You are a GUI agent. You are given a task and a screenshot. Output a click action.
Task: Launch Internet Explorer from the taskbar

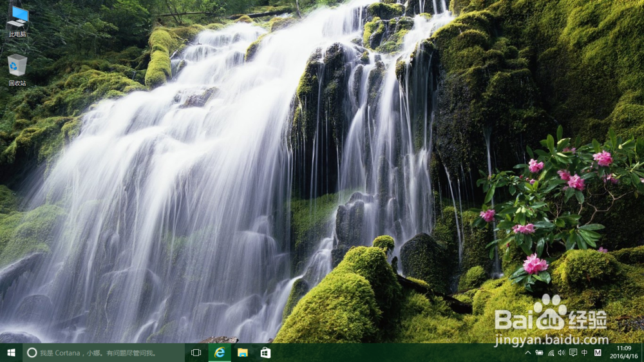220,352
